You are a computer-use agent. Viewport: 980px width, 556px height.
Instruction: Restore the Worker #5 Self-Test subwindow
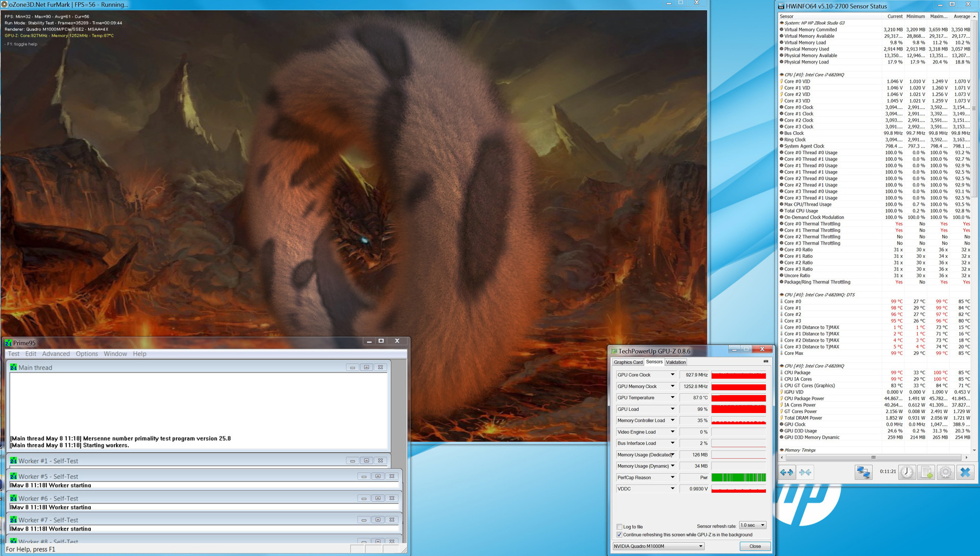[x=378, y=476]
